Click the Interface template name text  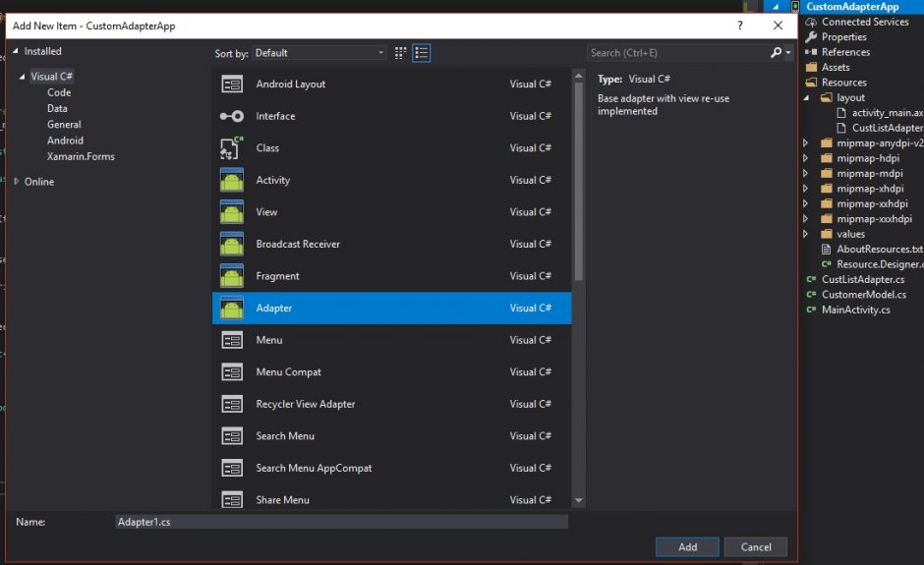pyautogui.click(x=276, y=116)
